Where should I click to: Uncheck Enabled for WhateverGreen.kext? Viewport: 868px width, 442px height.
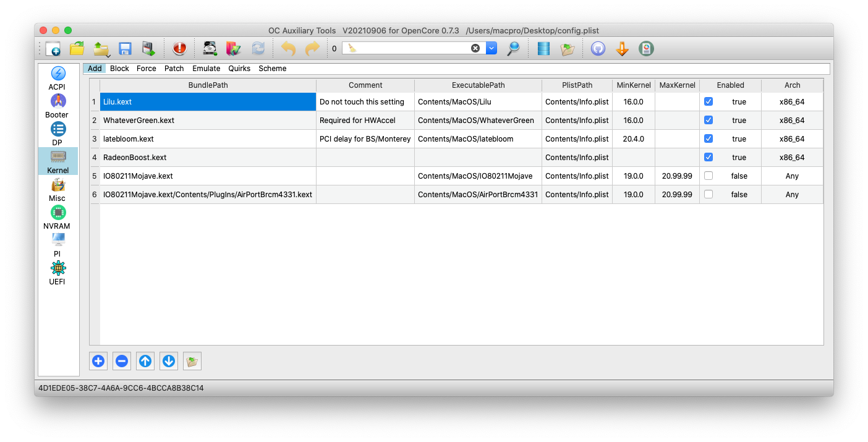click(x=708, y=120)
